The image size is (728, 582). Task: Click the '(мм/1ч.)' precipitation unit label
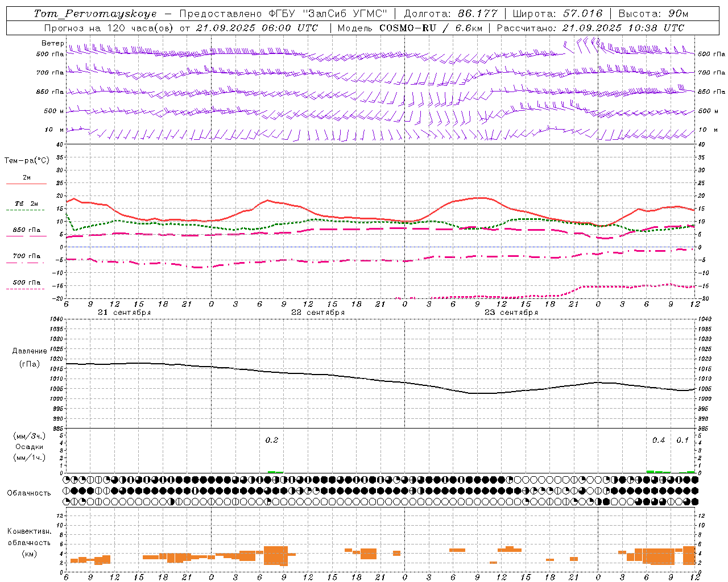click(30, 458)
